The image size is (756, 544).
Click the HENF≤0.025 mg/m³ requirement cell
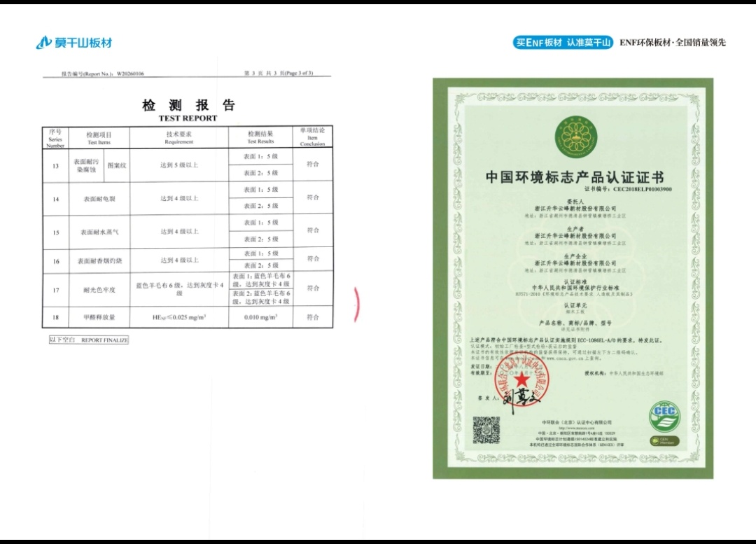tap(179, 317)
